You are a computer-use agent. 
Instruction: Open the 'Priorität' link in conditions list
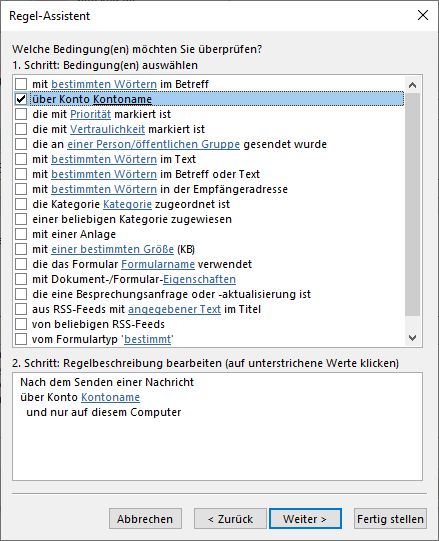tap(90, 114)
